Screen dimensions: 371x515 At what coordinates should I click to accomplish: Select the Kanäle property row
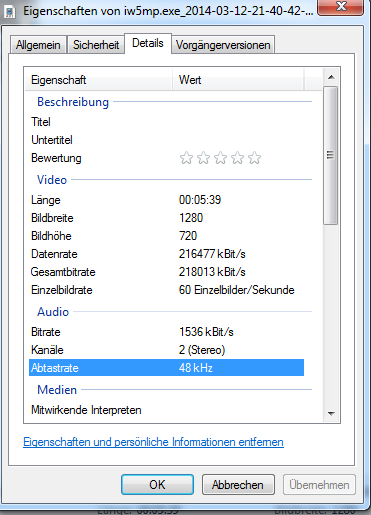coord(166,350)
